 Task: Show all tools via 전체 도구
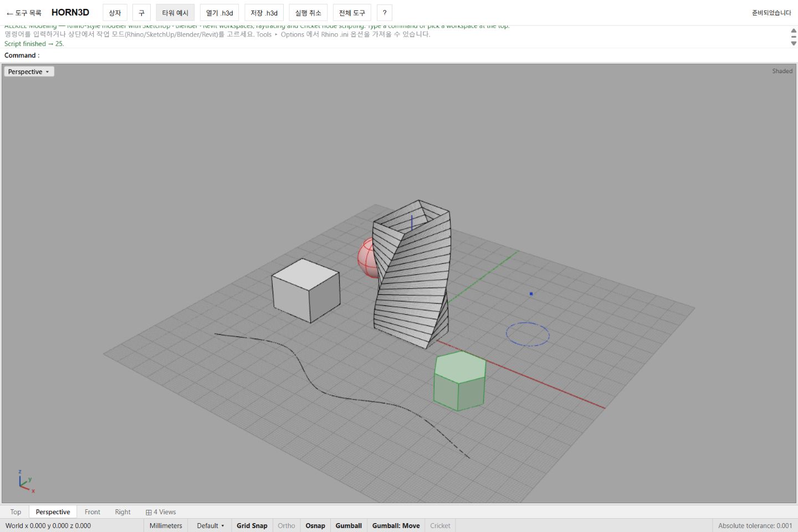[352, 13]
